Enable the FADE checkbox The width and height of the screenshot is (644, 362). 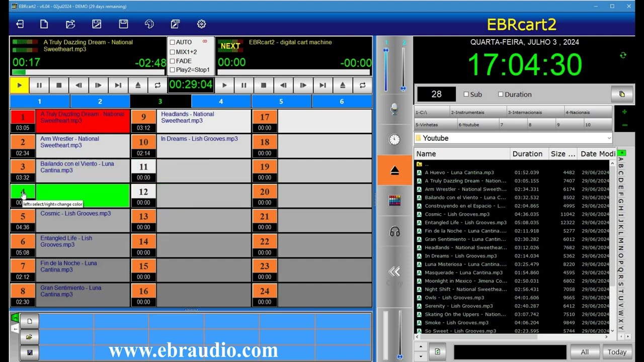coord(173,61)
